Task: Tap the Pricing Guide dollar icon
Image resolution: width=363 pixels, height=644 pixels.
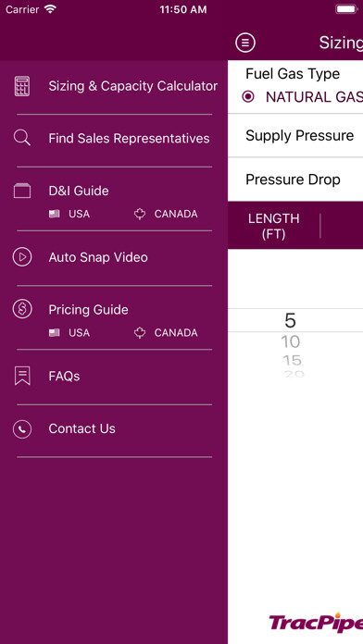Action: click(x=22, y=309)
